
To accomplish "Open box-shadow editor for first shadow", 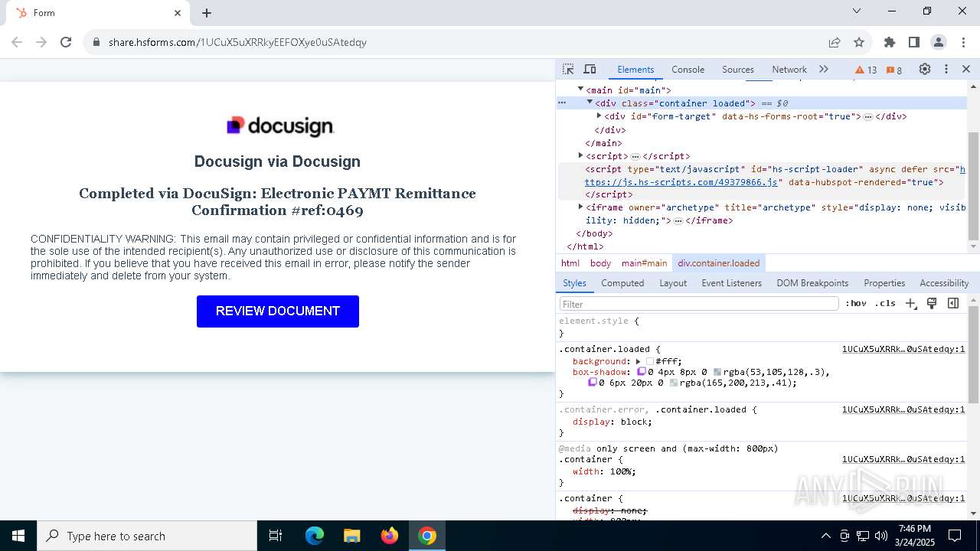I will pyautogui.click(x=642, y=372).
